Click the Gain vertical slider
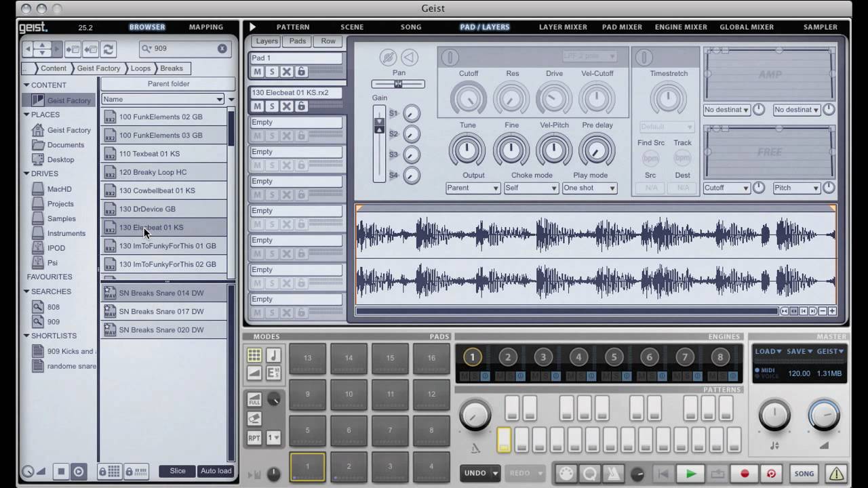868x488 pixels. point(379,143)
